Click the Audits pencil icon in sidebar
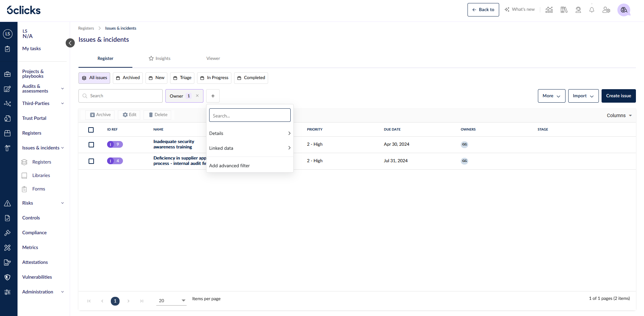 point(7,89)
